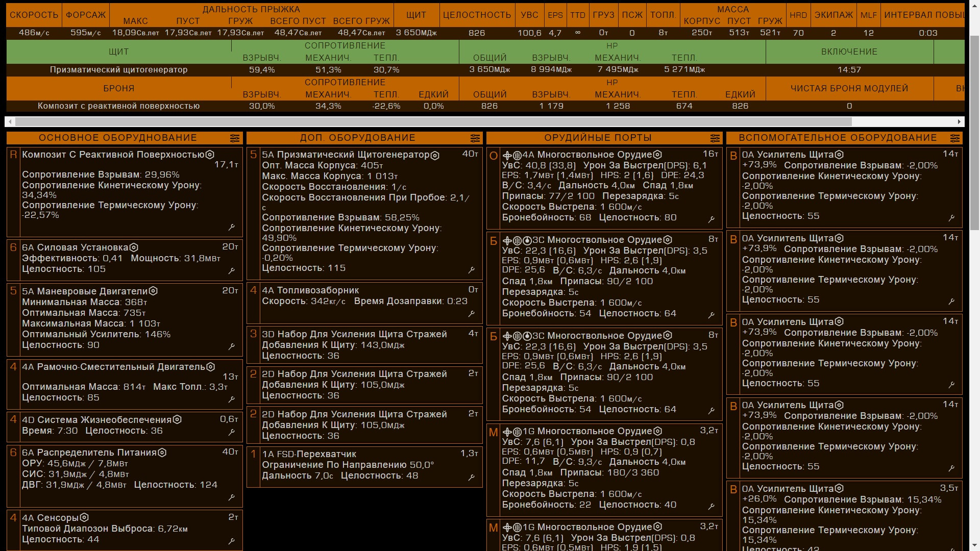Click wrench icon on 4A Многоствольное Орудие
Viewport: 980px width, 551px height.
pyautogui.click(x=712, y=219)
